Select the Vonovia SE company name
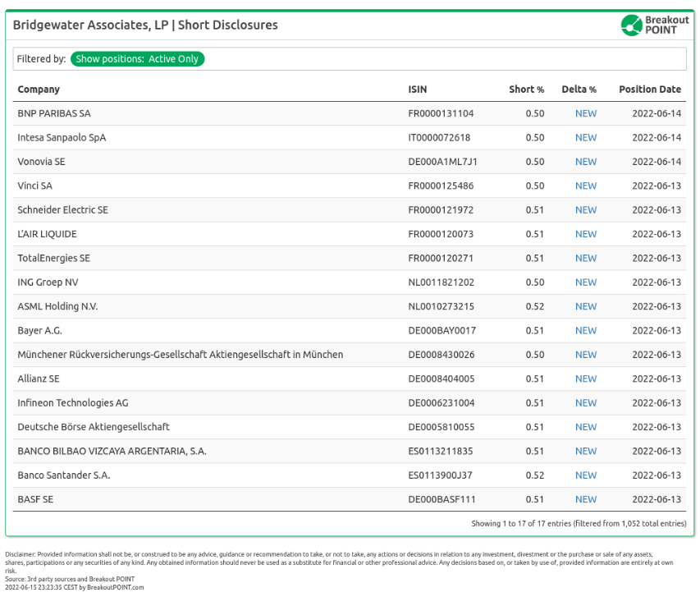 [41, 162]
